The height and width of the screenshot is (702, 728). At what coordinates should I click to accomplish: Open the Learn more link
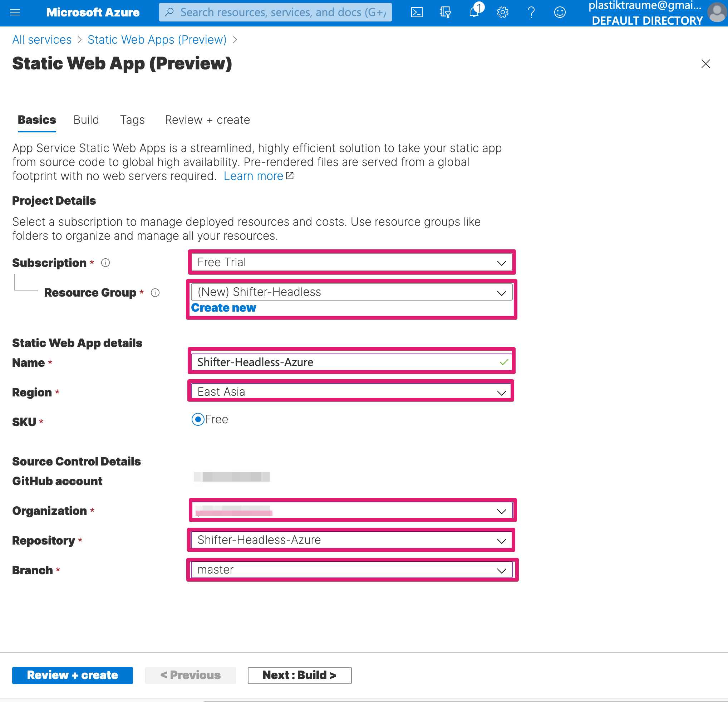253,176
